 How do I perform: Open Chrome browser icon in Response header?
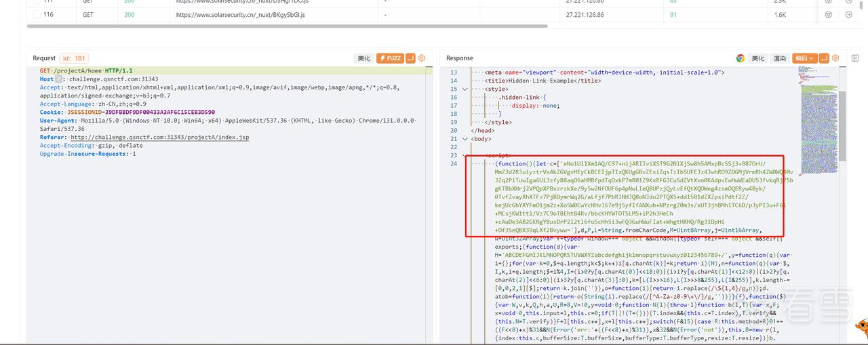[x=741, y=58]
